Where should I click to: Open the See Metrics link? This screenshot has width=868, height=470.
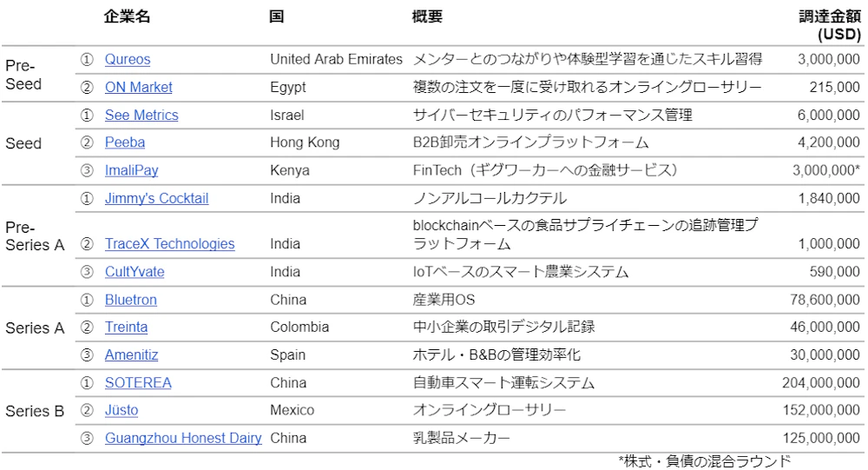pos(141,116)
